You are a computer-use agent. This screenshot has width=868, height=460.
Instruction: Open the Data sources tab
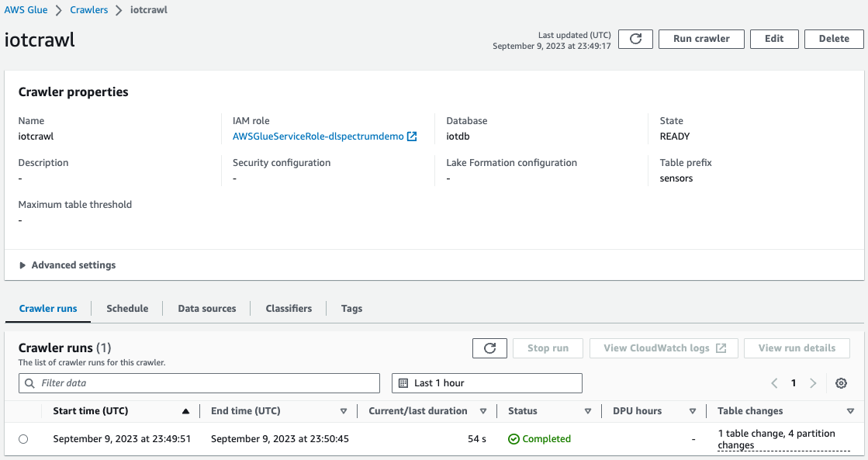(207, 308)
